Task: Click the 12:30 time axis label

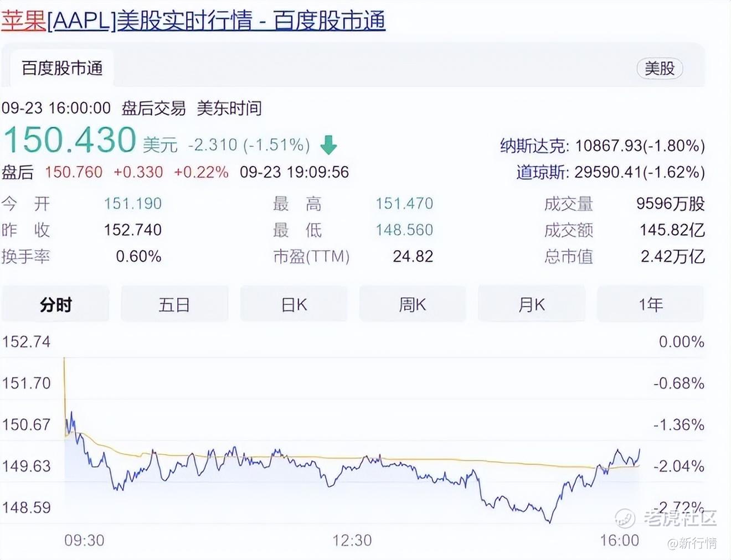Action: click(352, 540)
